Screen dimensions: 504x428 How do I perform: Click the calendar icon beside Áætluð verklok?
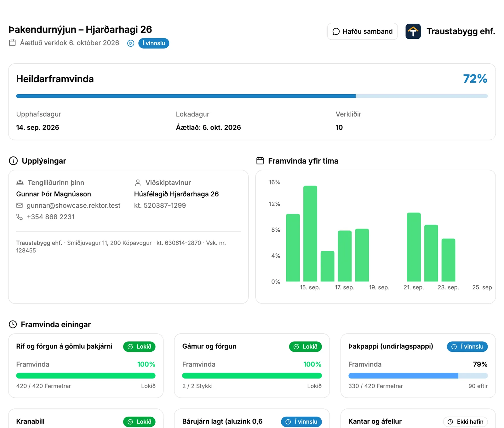point(12,43)
